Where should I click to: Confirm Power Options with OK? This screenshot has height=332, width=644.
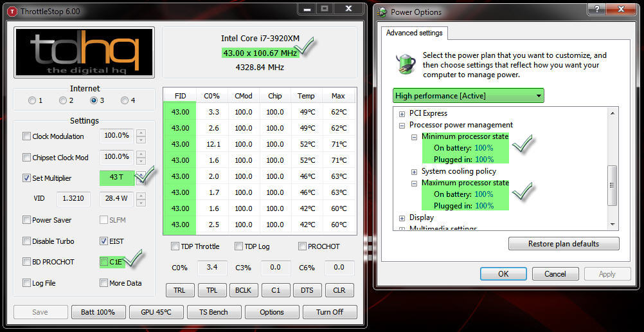click(503, 274)
